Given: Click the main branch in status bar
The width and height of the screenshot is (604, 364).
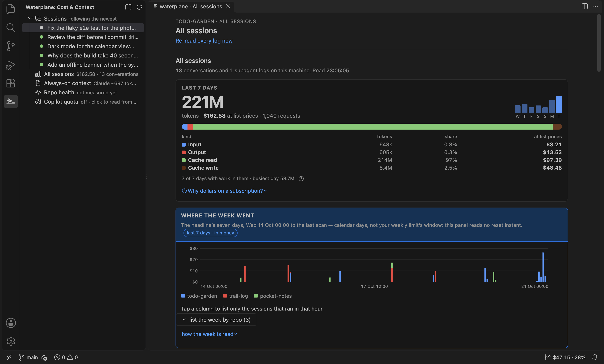Looking at the screenshot, I should 29,357.
